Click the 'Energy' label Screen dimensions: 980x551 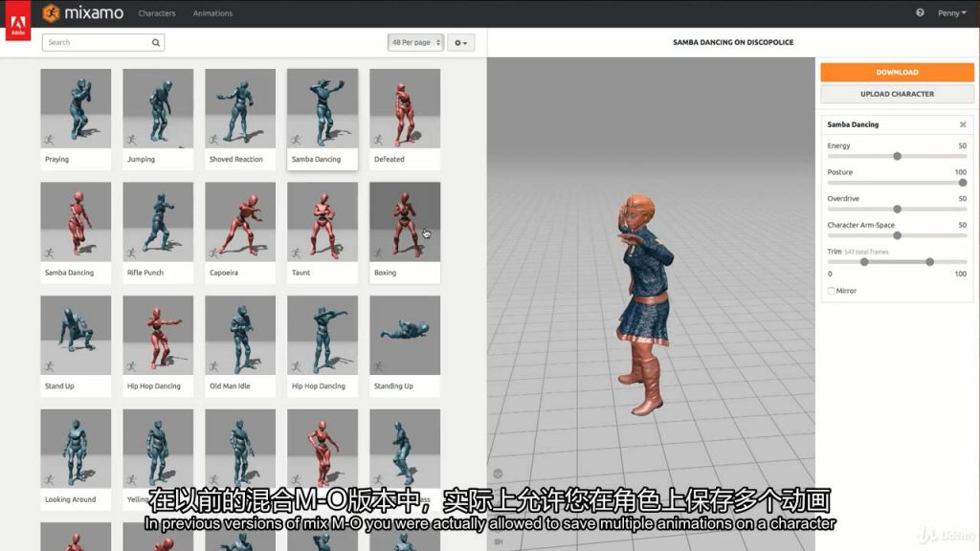coord(838,145)
